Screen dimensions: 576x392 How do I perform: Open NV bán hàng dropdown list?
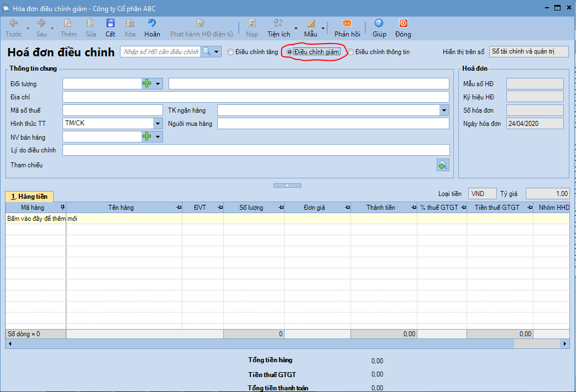(x=158, y=136)
